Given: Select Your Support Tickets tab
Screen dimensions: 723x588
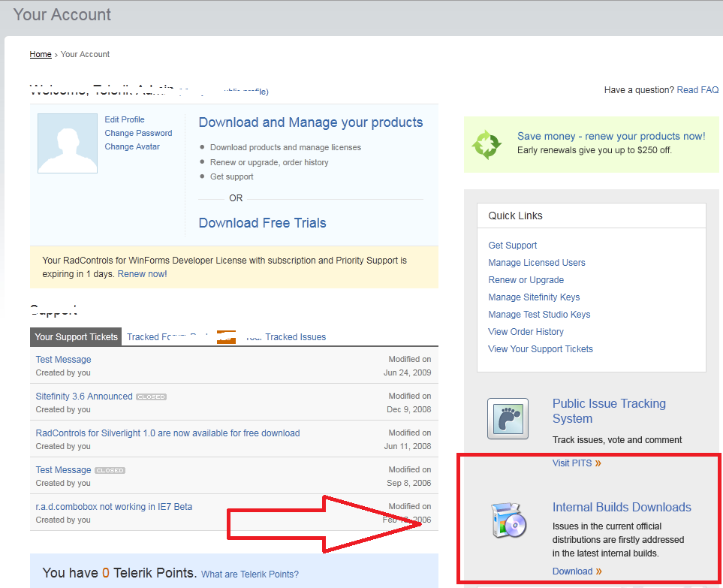Looking at the screenshot, I should [x=76, y=337].
